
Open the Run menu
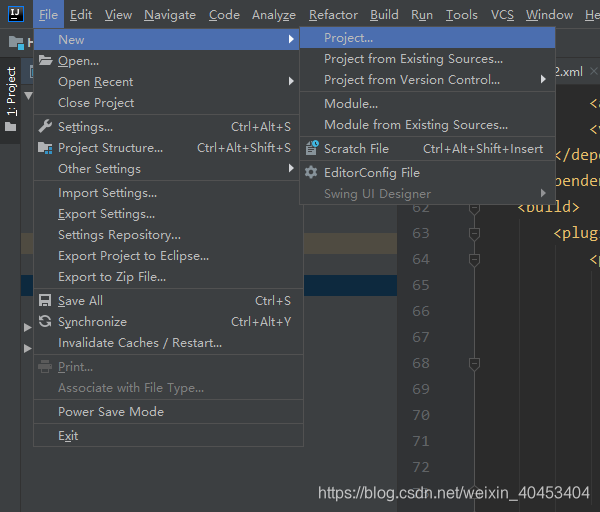[422, 15]
